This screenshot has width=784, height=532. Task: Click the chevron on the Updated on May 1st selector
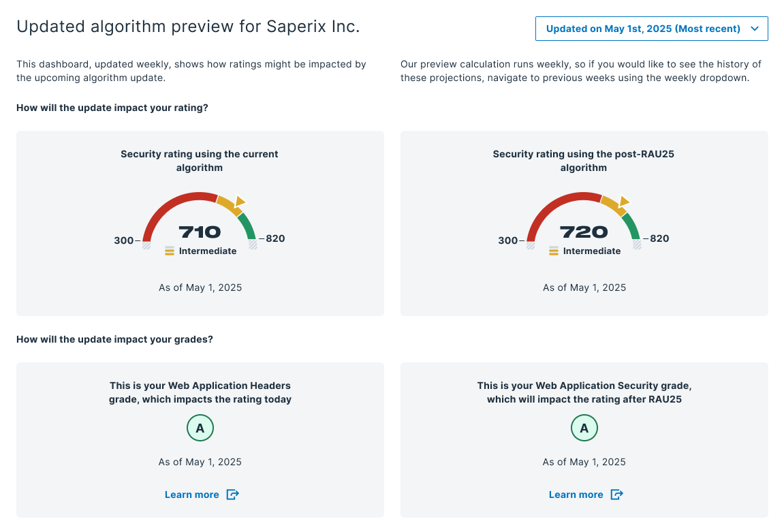tap(754, 29)
